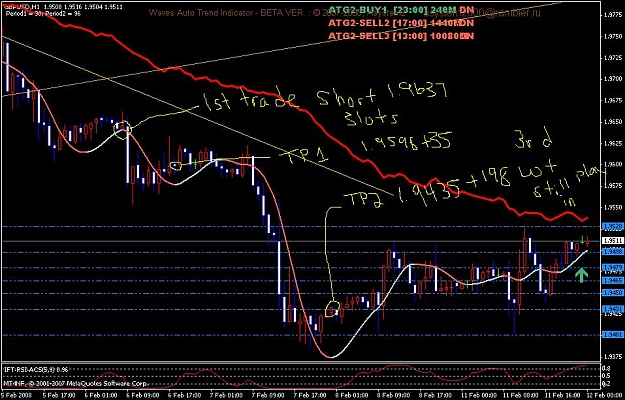Click the 1.9465 blue level label
The image size is (625, 400).
[613, 280]
